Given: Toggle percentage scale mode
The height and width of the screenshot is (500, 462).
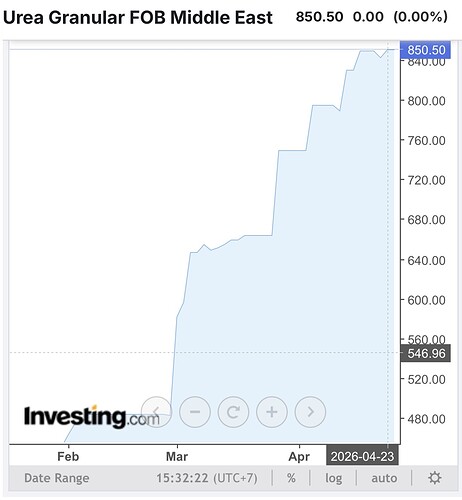Looking at the screenshot, I should coord(291,478).
